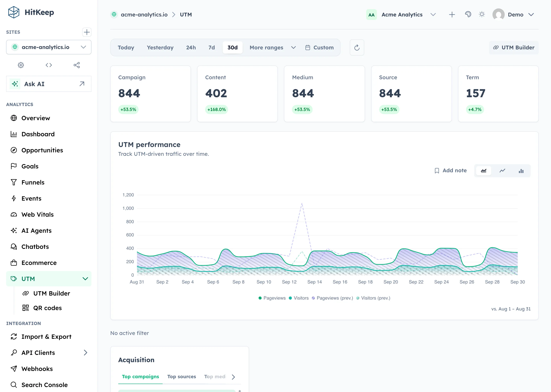The height and width of the screenshot is (392, 551).
Task: Open Ask AI panel
Action: (x=49, y=84)
